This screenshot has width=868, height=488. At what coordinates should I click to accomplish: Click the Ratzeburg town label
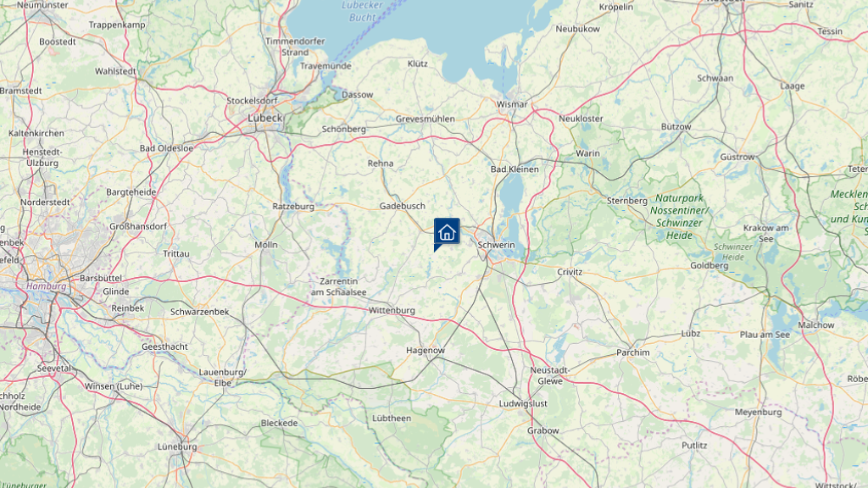[293, 207]
